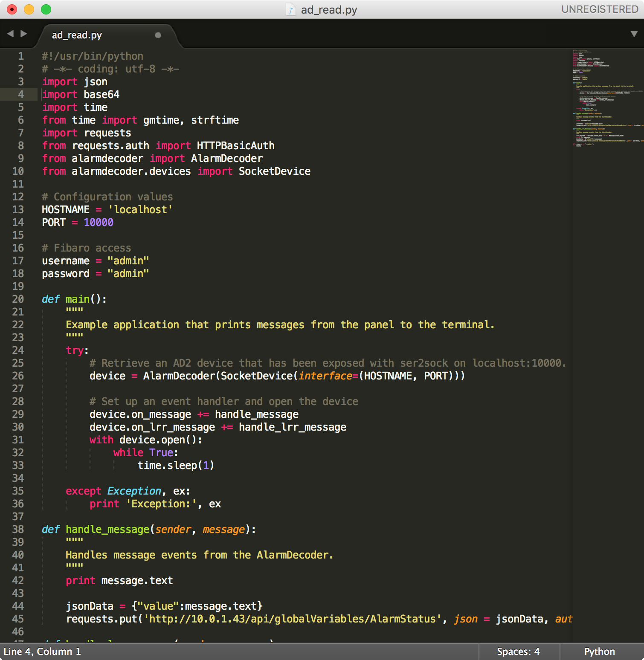Open the tab list dropdown arrow

point(634,34)
